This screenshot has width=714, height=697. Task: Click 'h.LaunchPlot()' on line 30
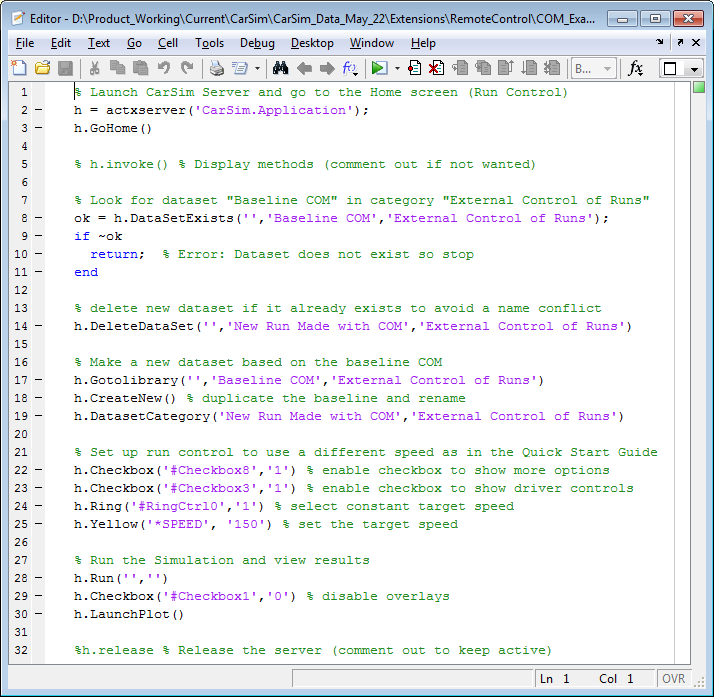[129, 614]
